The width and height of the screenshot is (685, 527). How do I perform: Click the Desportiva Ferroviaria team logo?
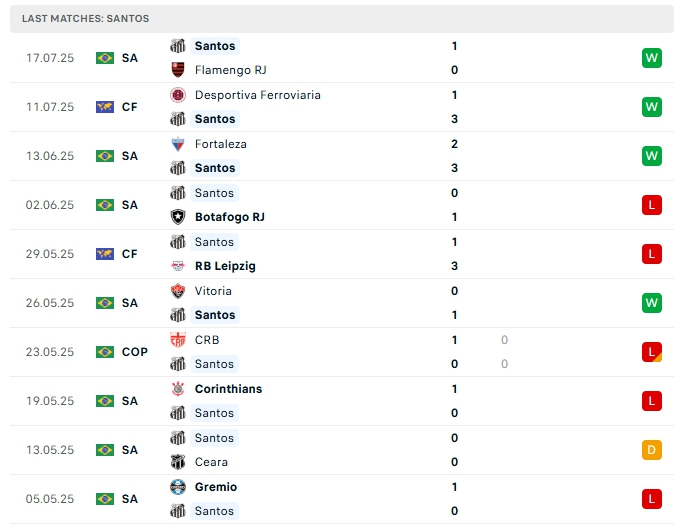178,95
